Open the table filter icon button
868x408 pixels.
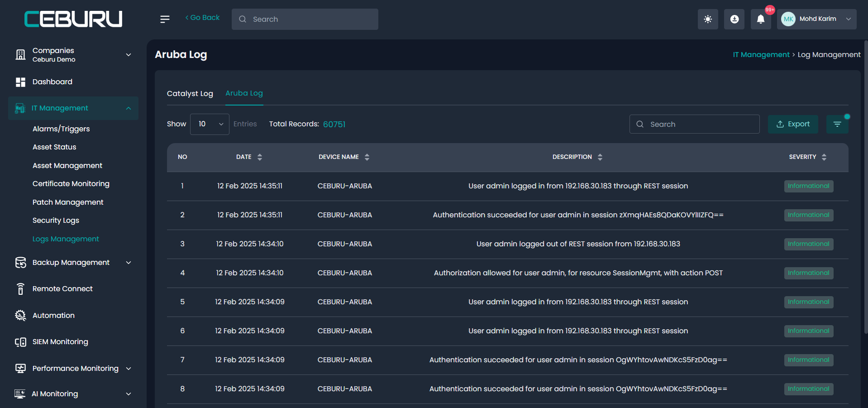pos(837,124)
